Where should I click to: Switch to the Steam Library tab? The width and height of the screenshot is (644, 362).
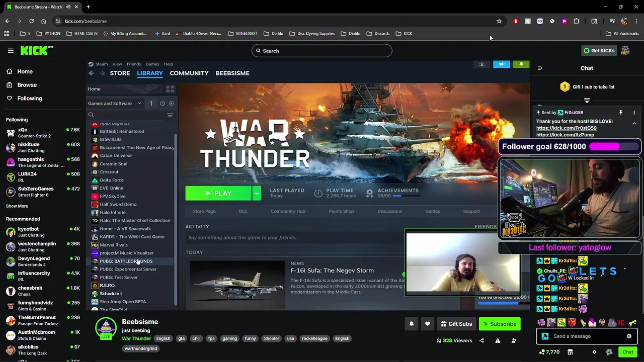150,73
